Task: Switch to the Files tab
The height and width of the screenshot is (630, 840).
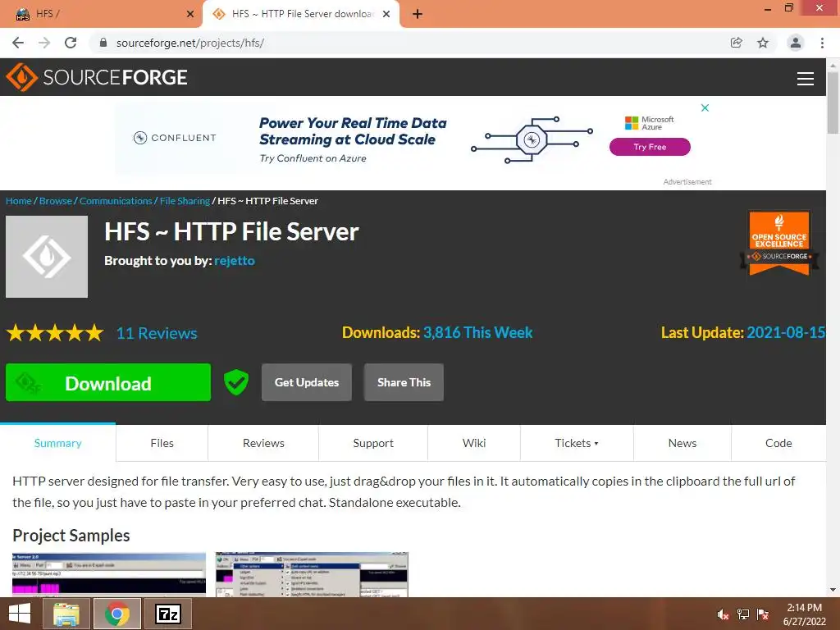Action: tap(162, 443)
